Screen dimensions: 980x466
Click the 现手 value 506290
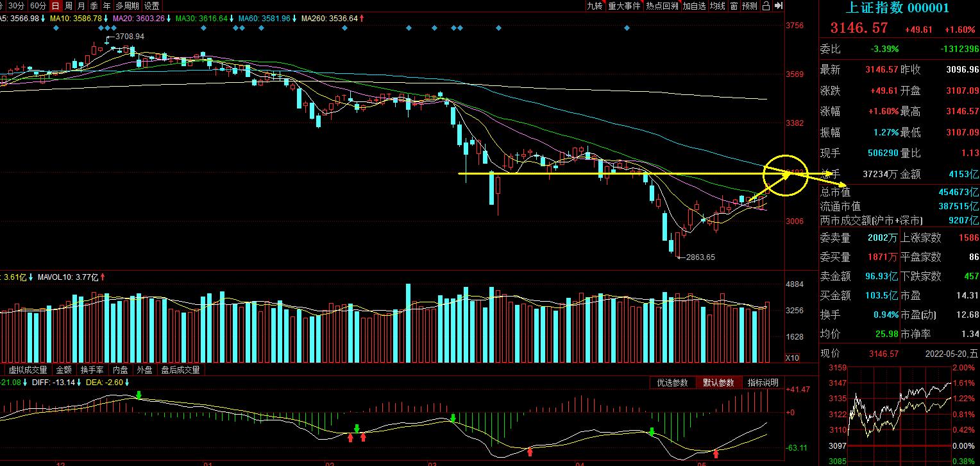883,153
